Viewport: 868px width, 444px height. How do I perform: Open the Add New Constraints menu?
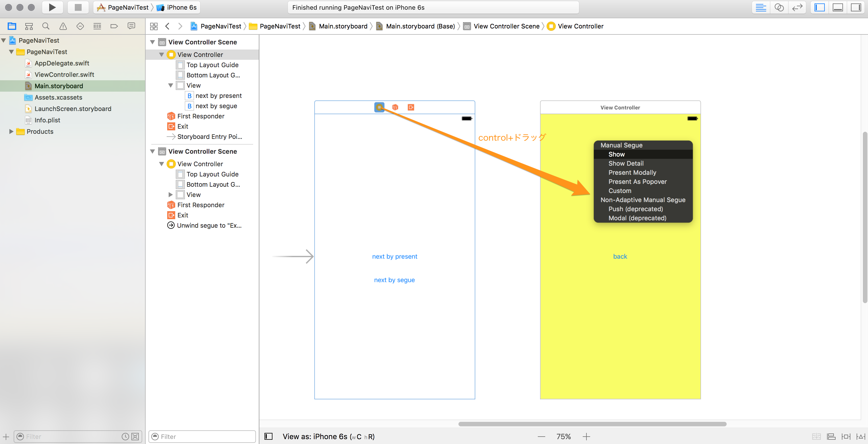846,437
